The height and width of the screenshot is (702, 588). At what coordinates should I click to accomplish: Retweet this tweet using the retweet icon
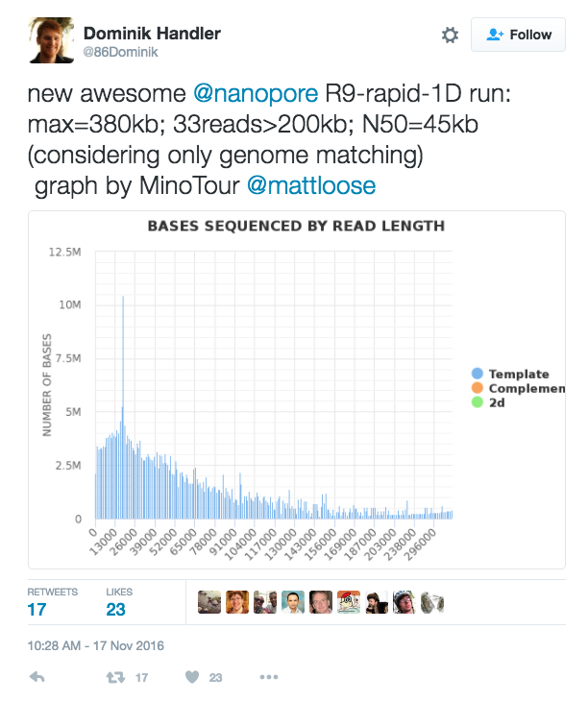coord(113,677)
